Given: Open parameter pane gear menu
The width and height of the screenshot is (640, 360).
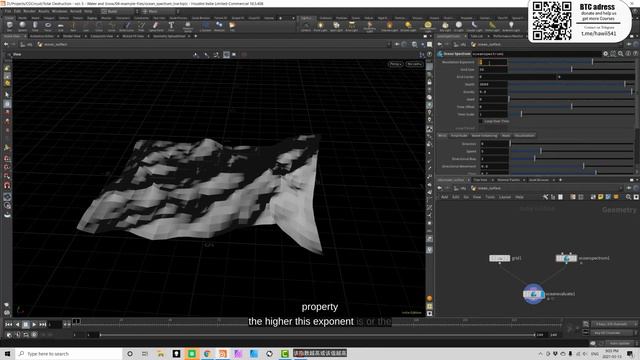Looking at the screenshot, I should coord(605,53).
